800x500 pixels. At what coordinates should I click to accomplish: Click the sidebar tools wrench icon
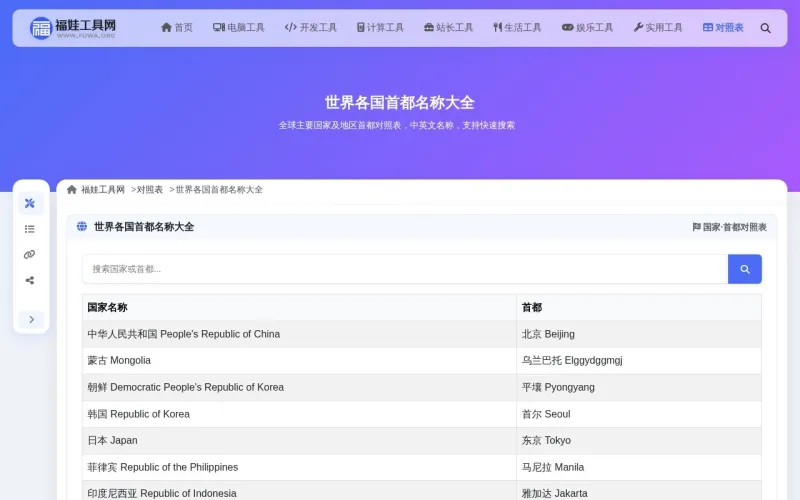[x=30, y=204]
